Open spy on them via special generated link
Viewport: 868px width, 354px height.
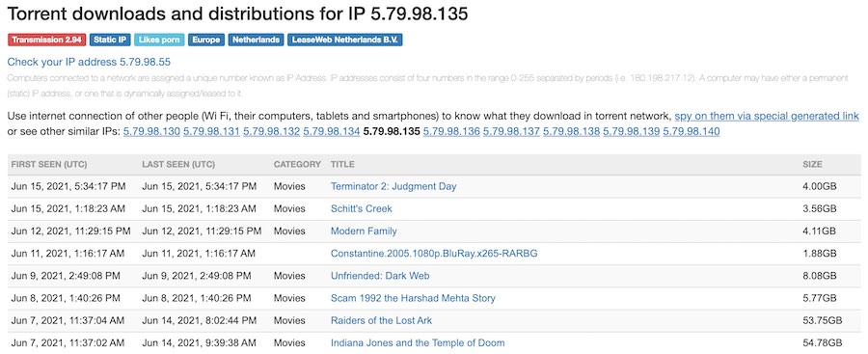pyautogui.click(x=767, y=117)
